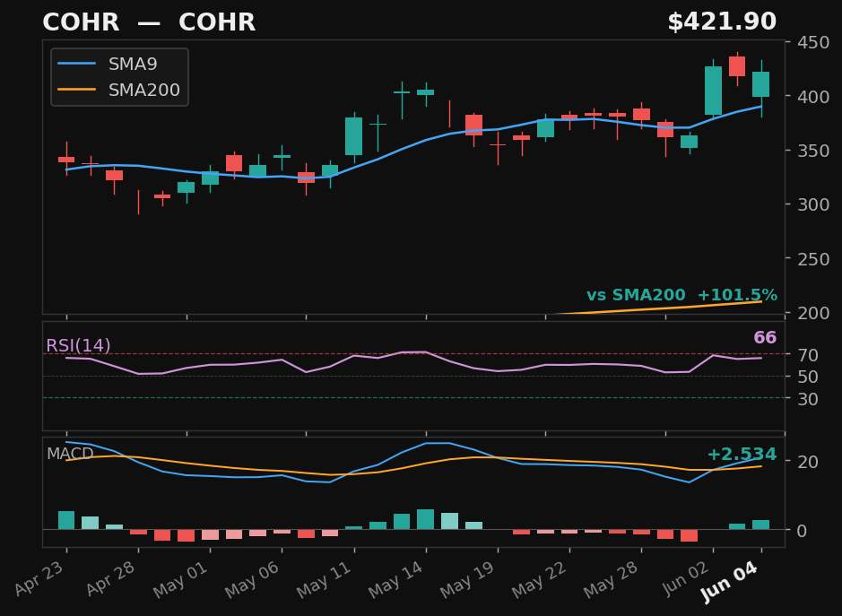Click the 200 price axis tick label
842x616 pixels.
[813, 313]
